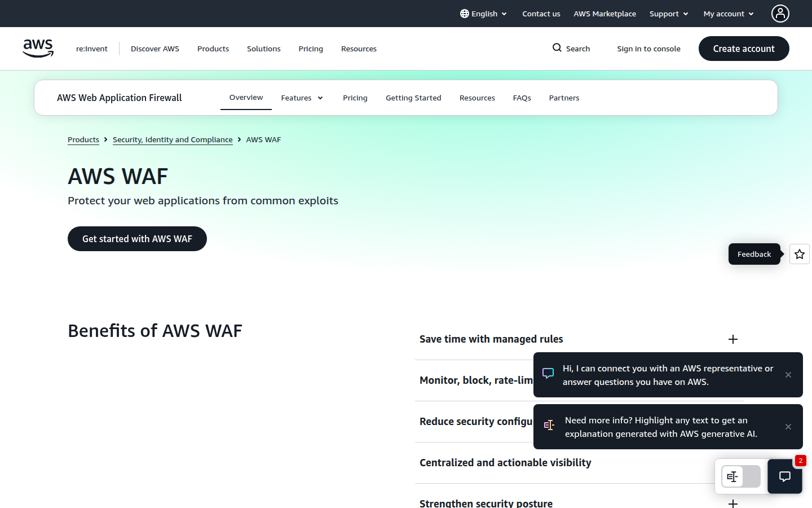This screenshot has height=508, width=812.
Task: Open the English language dropdown
Action: point(484,14)
